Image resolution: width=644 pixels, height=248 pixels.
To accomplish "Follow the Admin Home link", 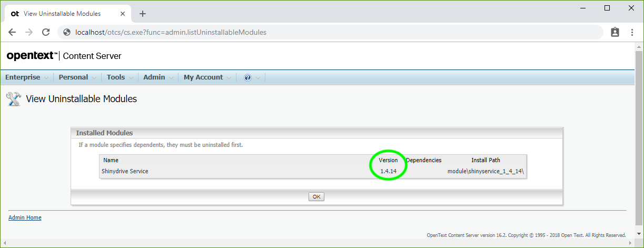I will point(25,217).
